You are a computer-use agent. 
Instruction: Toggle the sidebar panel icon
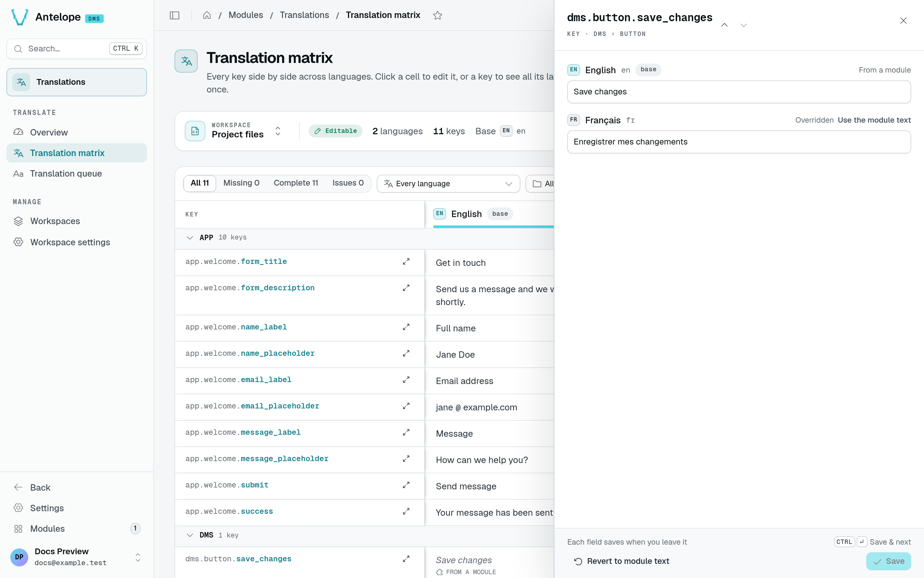pyautogui.click(x=175, y=15)
